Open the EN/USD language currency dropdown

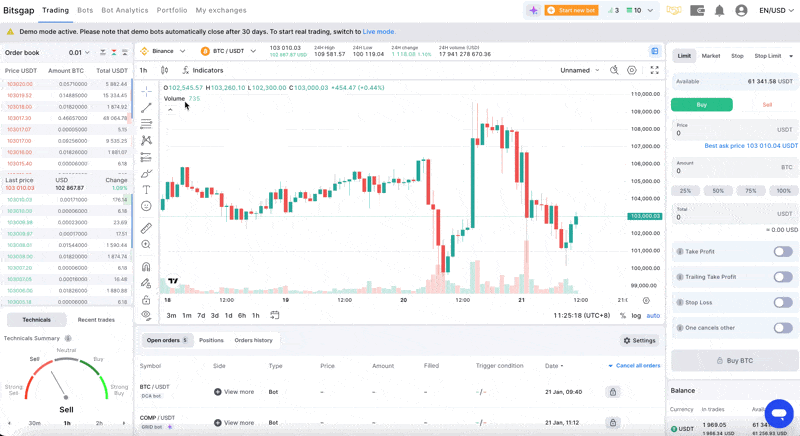pos(777,11)
